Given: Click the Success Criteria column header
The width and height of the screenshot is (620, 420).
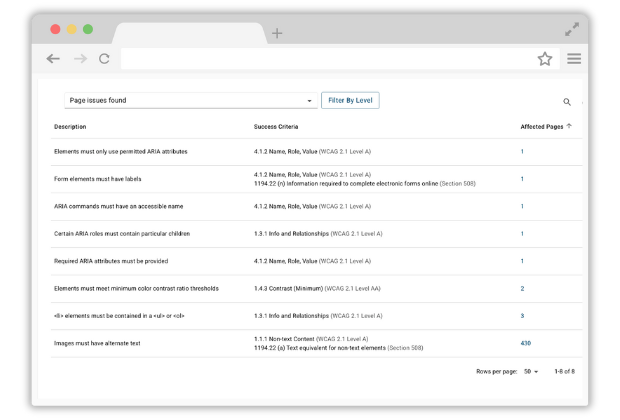Looking at the screenshot, I should (276, 127).
